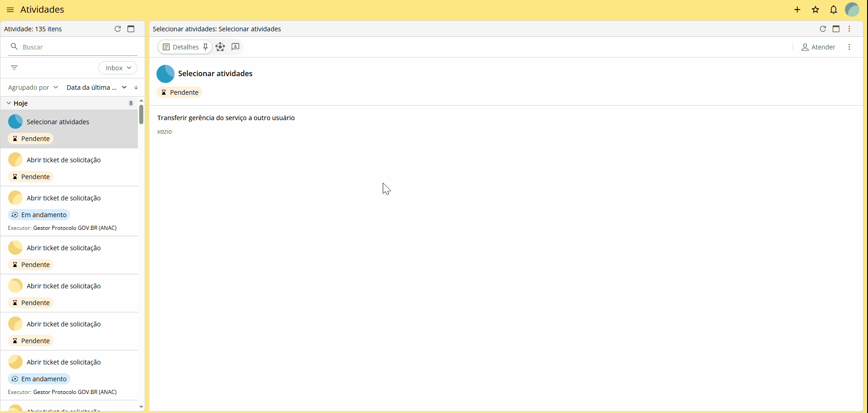Click Transferir gerência do serviço label
Image resolution: width=868 pixels, height=413 pixels.
[226, 118]
